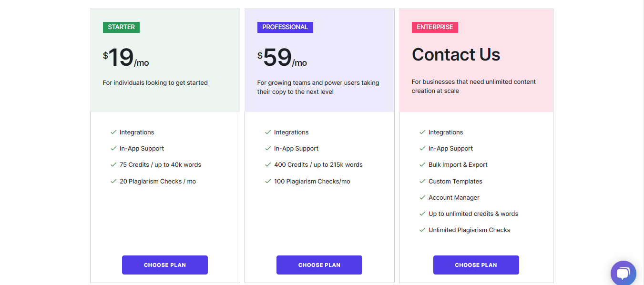Click the checkmark beside 100 Plagiarism Checks/mo

click(x=268, y=181)
